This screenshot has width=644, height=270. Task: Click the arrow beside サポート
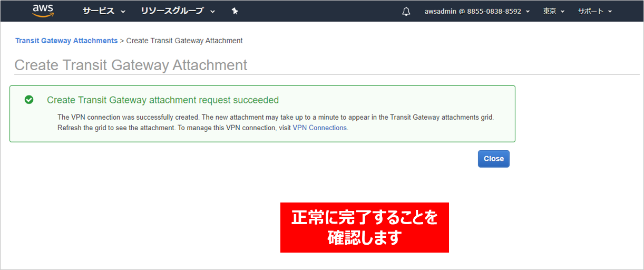610,12
